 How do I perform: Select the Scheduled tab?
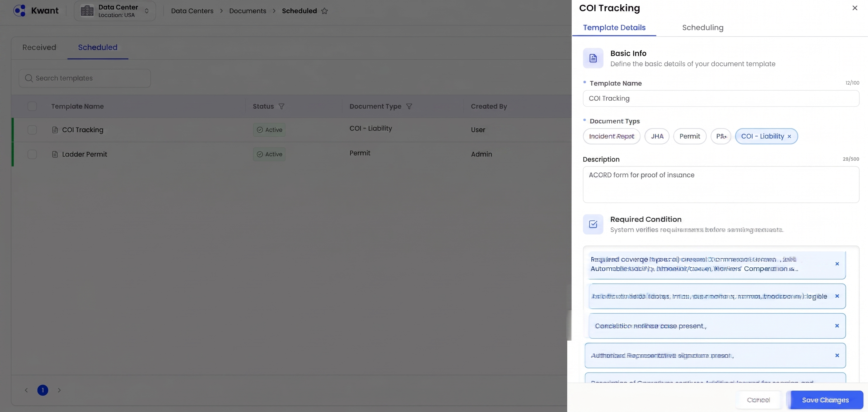98,47
